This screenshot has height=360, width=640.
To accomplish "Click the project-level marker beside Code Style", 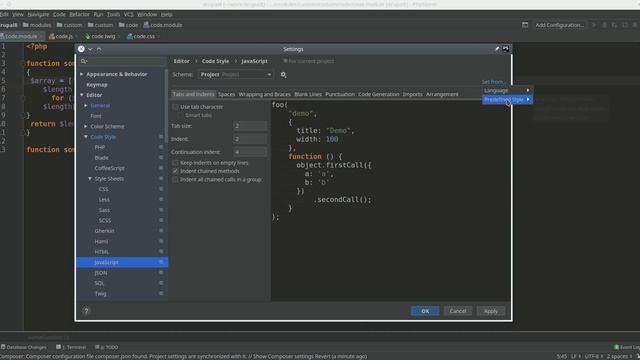I will [x=161, y=137].
